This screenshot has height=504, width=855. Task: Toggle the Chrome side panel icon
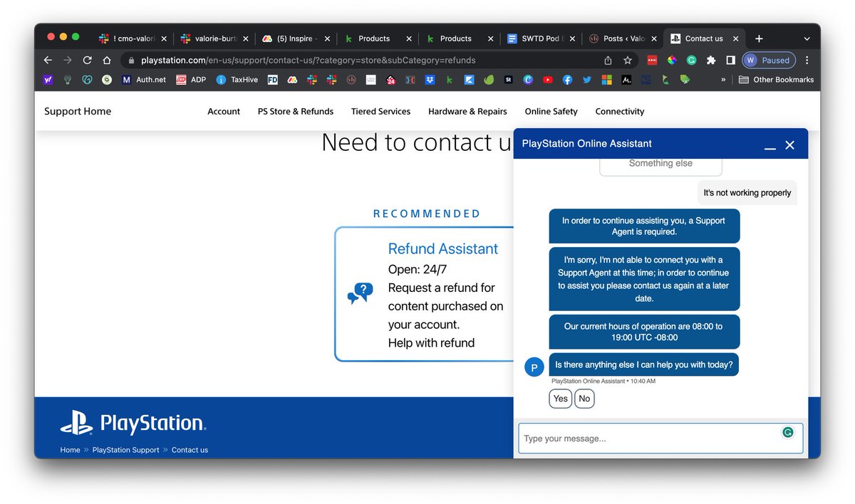coord(730,61)
